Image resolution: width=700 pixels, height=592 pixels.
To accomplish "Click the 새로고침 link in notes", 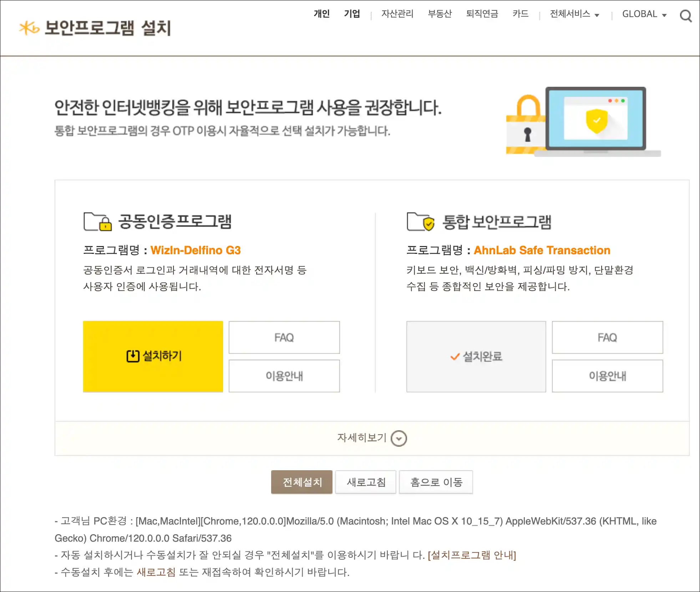I will click(x=156, y=572).
